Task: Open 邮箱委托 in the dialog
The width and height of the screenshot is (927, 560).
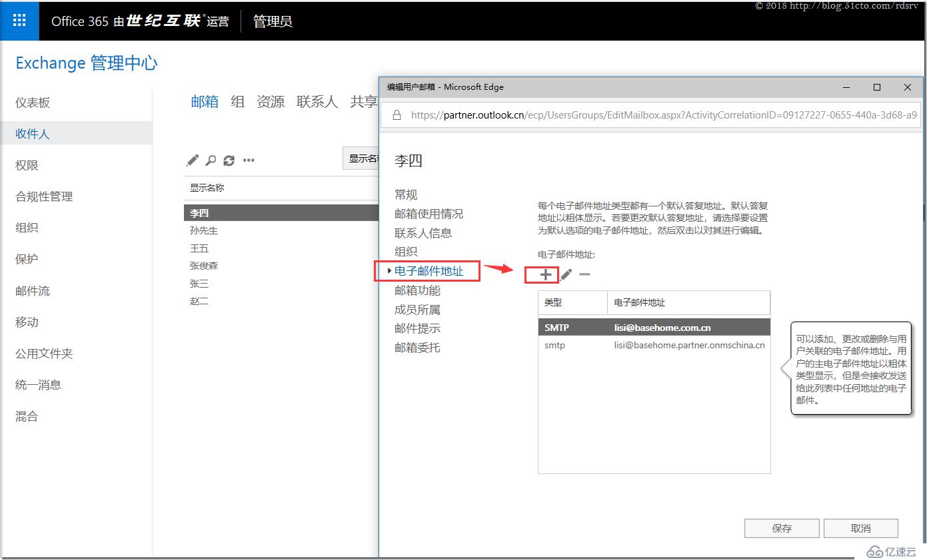Action: [417, 348]
